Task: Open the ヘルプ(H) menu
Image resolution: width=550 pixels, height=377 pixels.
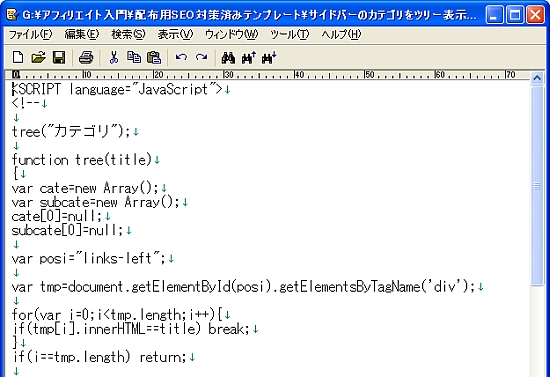Action: click(x=341, y=34)
